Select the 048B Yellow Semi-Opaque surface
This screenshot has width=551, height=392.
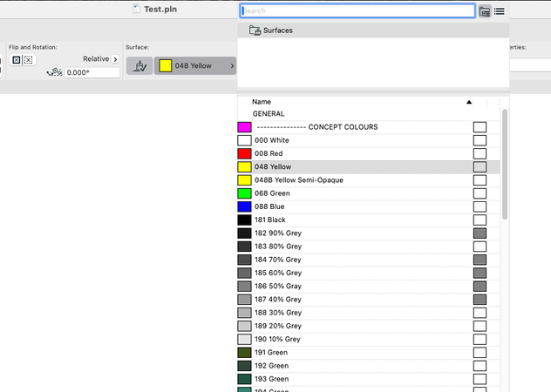369,180
